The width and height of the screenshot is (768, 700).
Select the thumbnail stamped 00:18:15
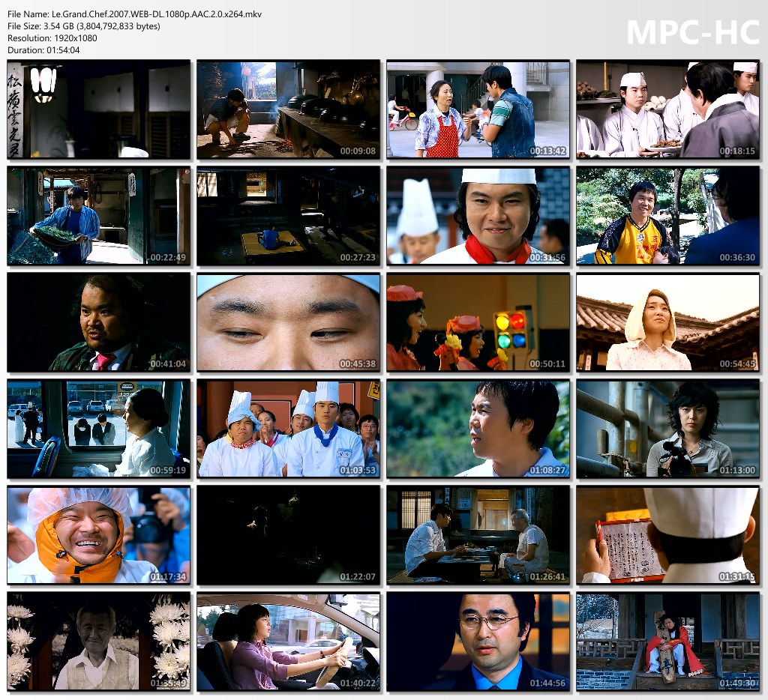667,109
